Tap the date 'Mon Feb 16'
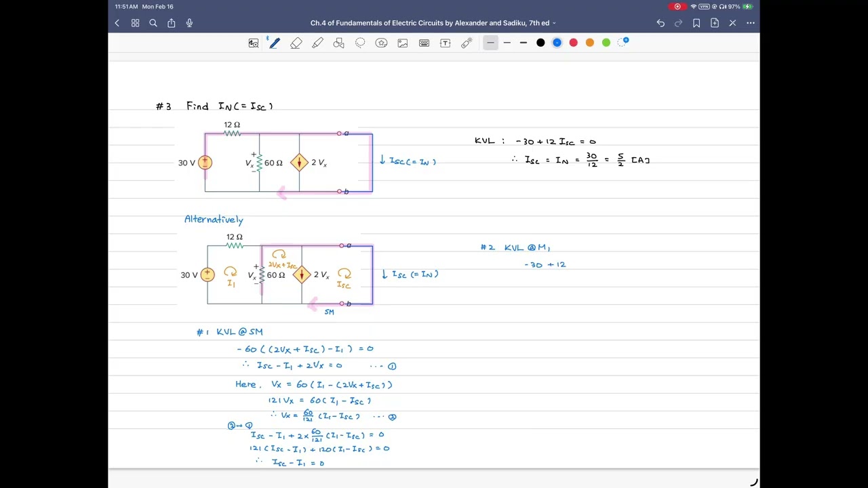This screenshot has height=488, width=868. click(157, 7)
